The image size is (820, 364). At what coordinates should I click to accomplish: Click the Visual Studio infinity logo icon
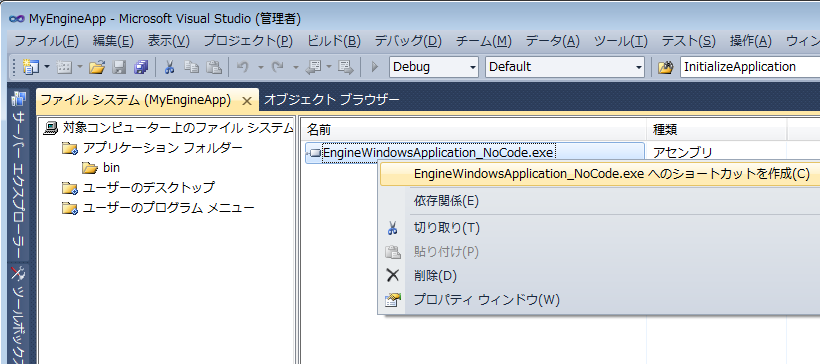click(x=17, y=19)
